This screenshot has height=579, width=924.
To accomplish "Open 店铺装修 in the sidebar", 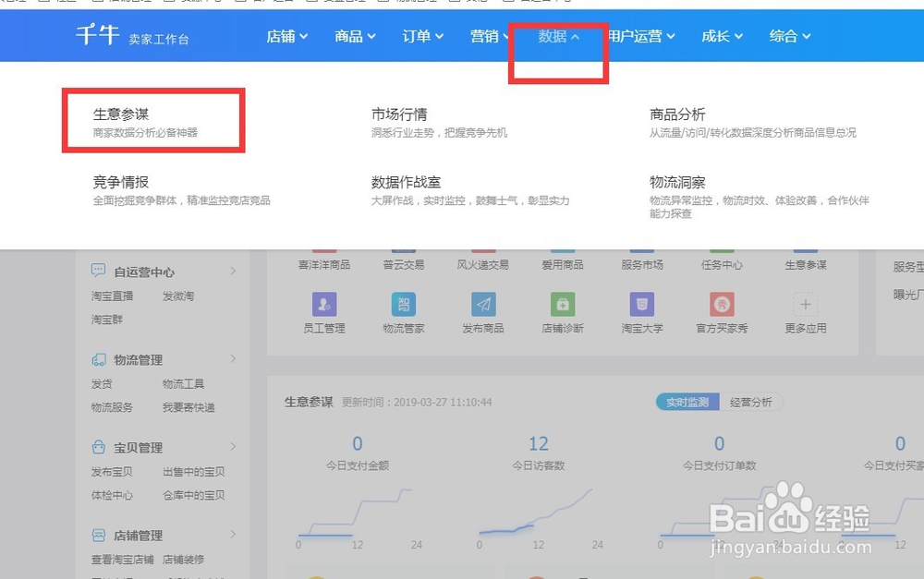I will [x=183, y=559].
